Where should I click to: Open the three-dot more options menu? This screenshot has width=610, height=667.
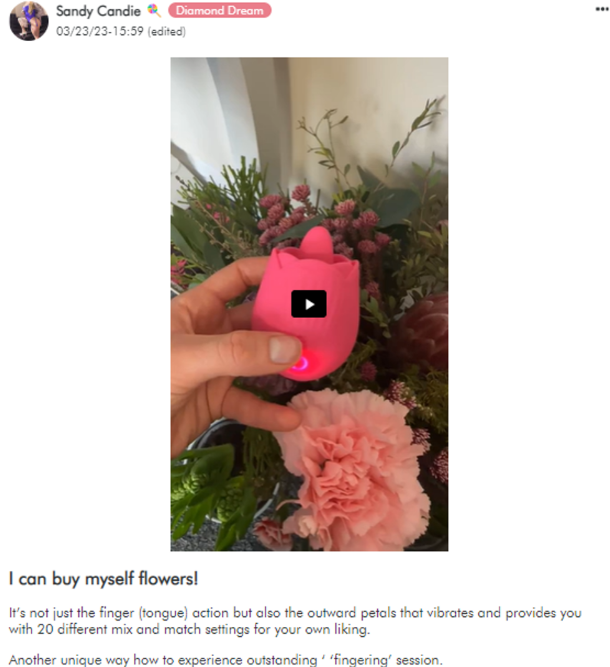click(x=601, y=9)
